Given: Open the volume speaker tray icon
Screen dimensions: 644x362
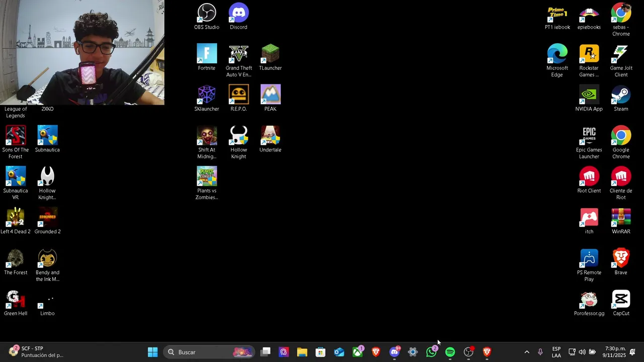Looking at the screenshot, I should point(582,352).
